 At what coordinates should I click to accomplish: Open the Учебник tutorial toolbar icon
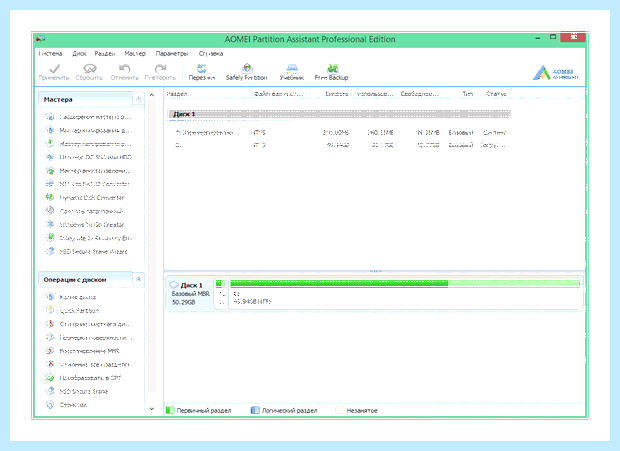click(x=292, y=68)
